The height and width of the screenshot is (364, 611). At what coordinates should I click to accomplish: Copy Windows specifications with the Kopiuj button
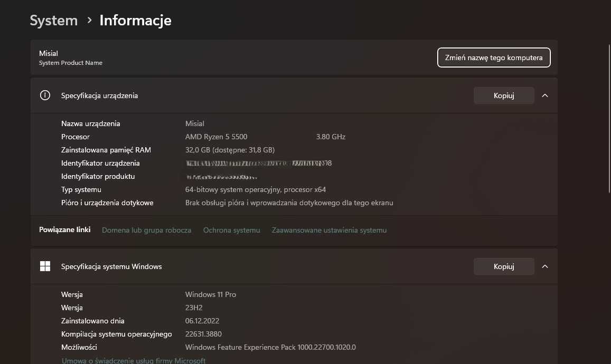point(504,266)
